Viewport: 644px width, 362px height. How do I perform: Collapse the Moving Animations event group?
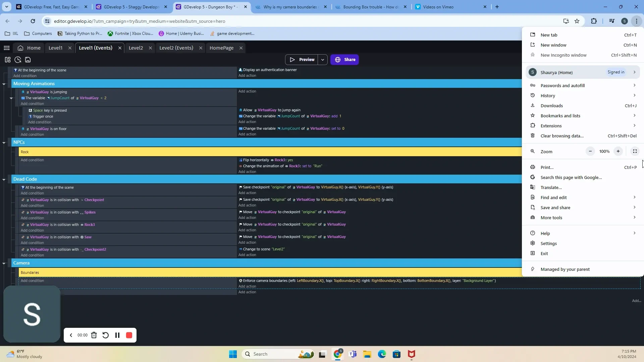tap(4, 84)
